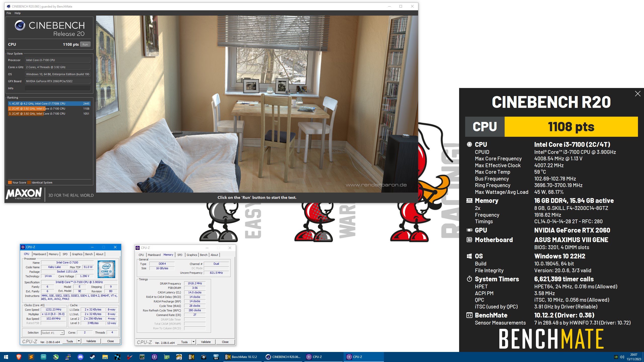
Task: Open Discord from the taskbar
Action: click(x=80, y=357)
